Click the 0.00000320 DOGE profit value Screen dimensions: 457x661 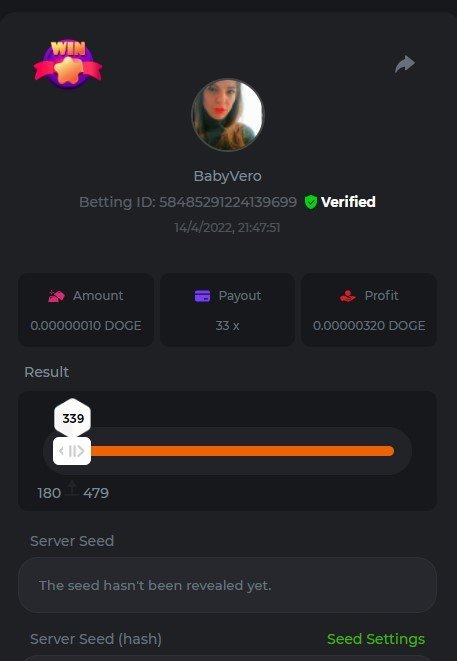point(369,325)
